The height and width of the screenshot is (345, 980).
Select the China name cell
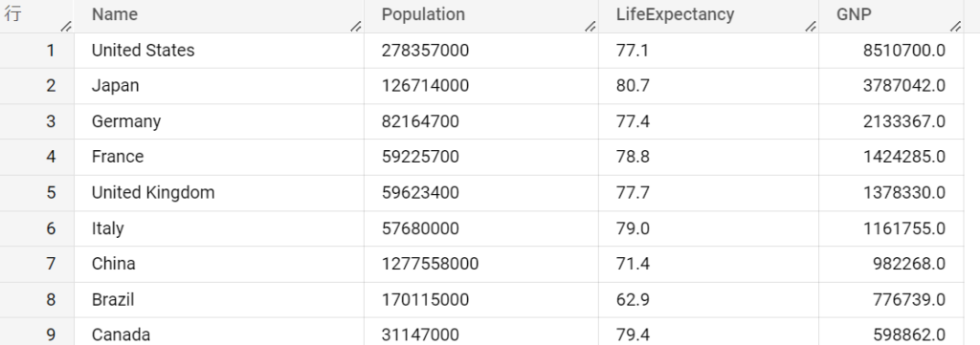point(219,264)
